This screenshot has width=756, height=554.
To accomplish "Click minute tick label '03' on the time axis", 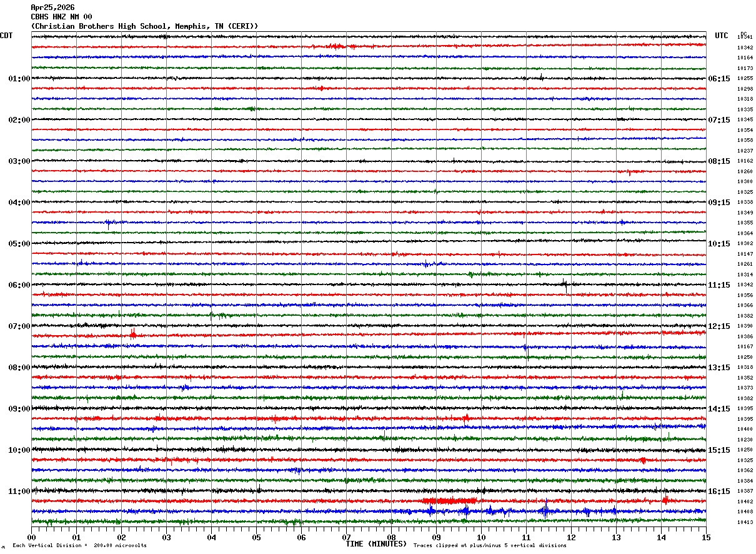I will (x=166, y=537).
